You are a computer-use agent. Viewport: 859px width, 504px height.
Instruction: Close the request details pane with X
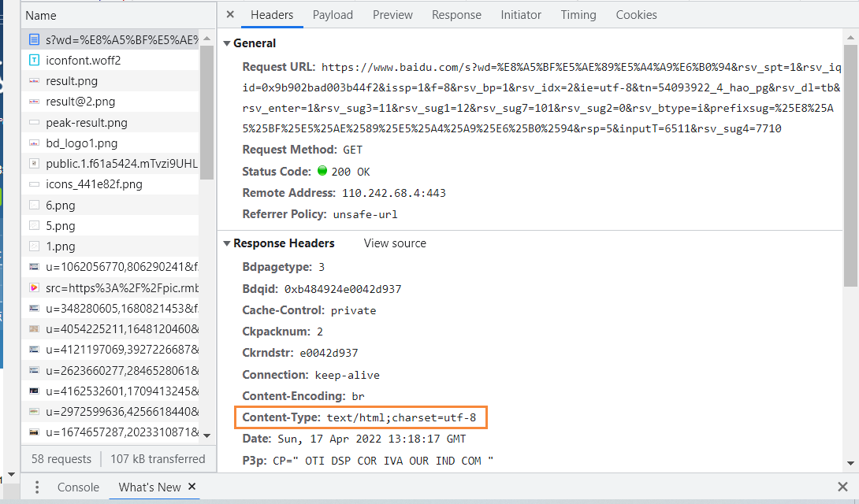pyautogui.click(x=230, y=15)
